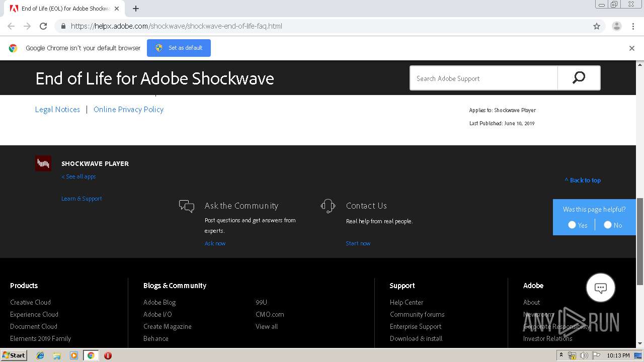This screenshot has height=362, width=644.
Task: Open the About link under Adobe
Action: click(531, 302)
